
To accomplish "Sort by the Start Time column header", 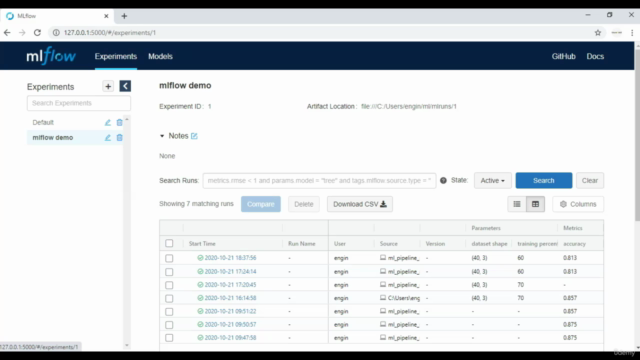I will (202, 244).
